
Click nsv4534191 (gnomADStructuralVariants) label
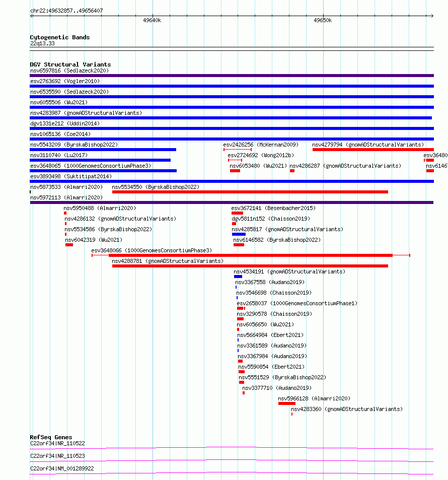pyautogui.click(x=289, y=271)
